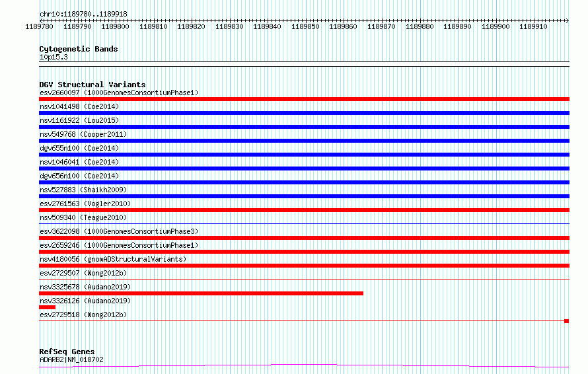Screen dimensions: 588x374
Task: Click ruler coordinate 1189780
Action: tap(40, 26)
